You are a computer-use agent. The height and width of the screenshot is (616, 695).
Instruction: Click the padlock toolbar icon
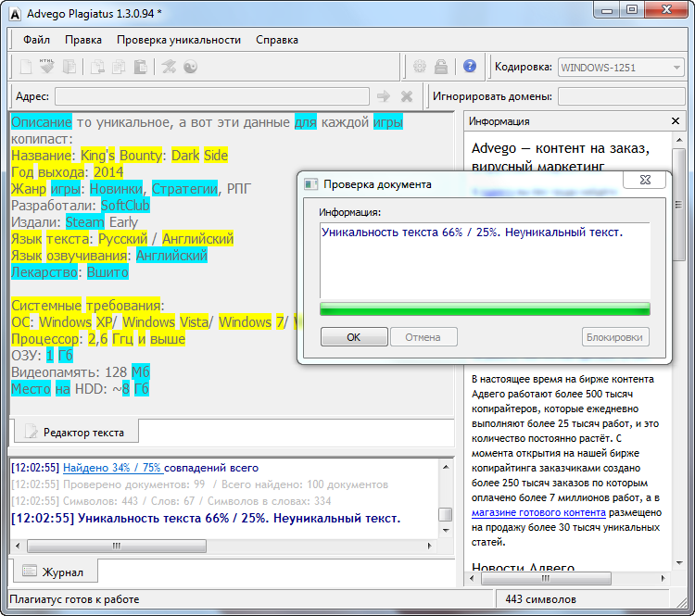point(440,67)
